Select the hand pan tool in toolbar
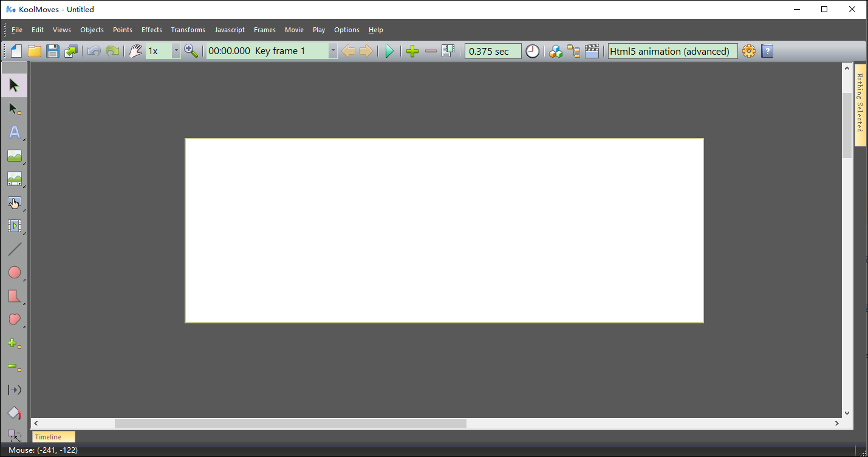868x457 pixels. tap(135, 51)
